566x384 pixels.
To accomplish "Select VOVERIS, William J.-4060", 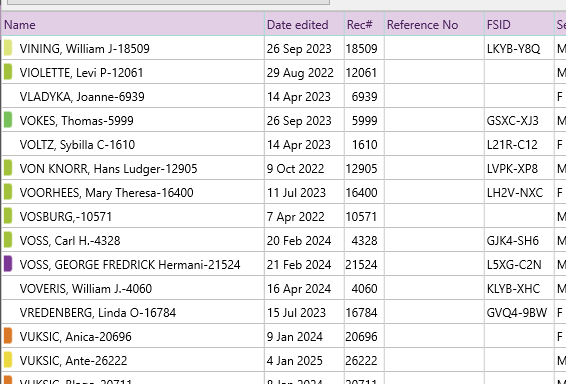I will (x=86, y=289).
